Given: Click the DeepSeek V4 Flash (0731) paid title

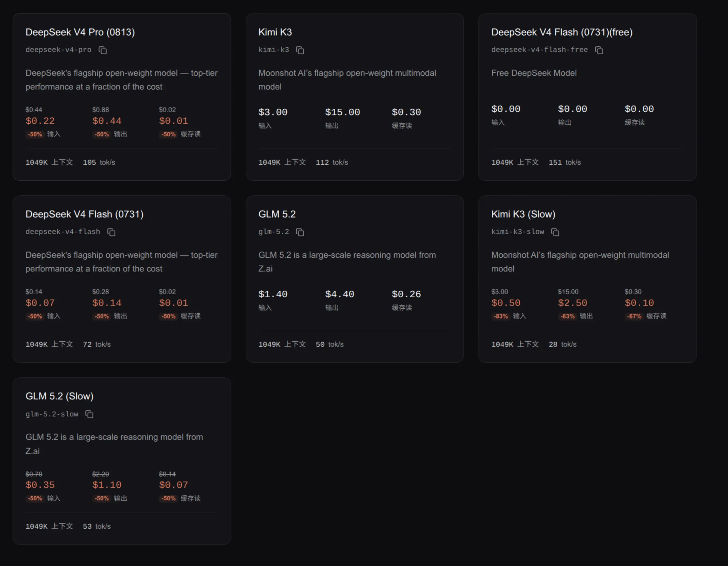Looking at the screenshot, I should [84, 214].
